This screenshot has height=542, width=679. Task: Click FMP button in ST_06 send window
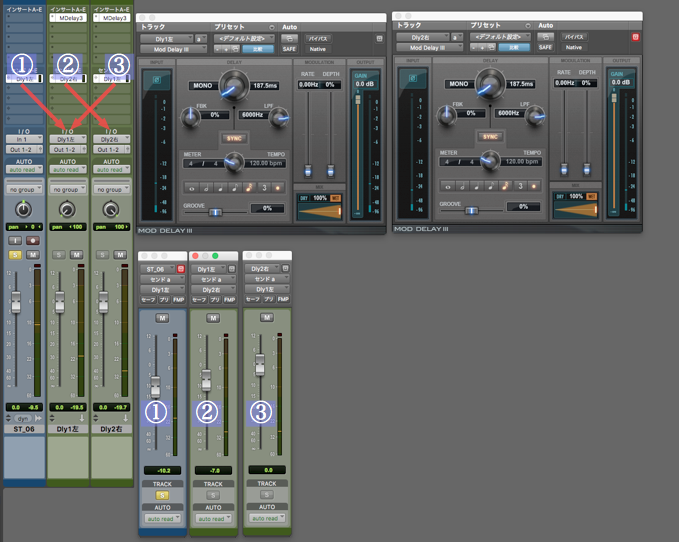179,300
